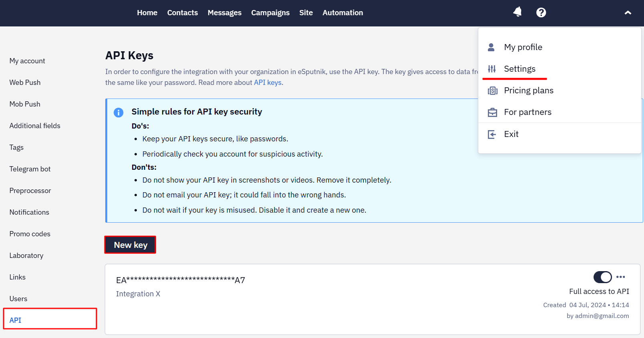
Task: Click the Integration X key name
Action: 138,294
